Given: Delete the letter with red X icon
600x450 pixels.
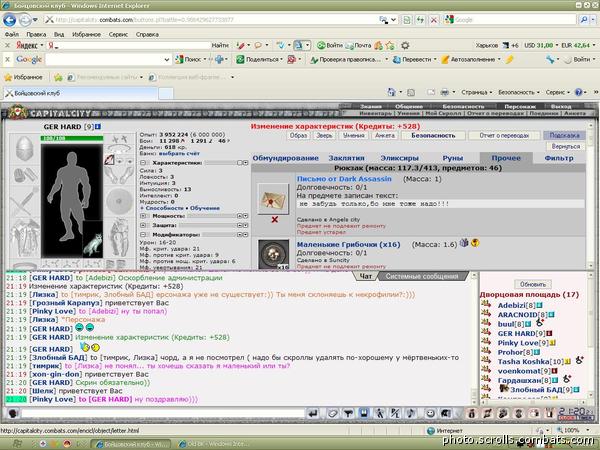Looking at the screenshot, I should click(274, 220).
